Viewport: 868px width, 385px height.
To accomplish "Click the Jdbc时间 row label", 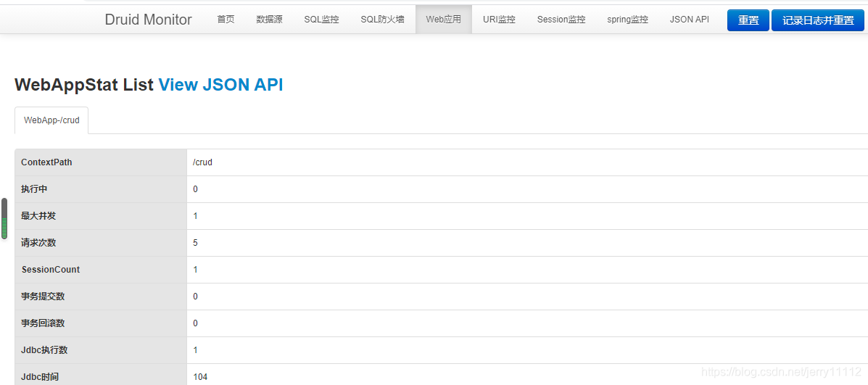I will [40, 377].
